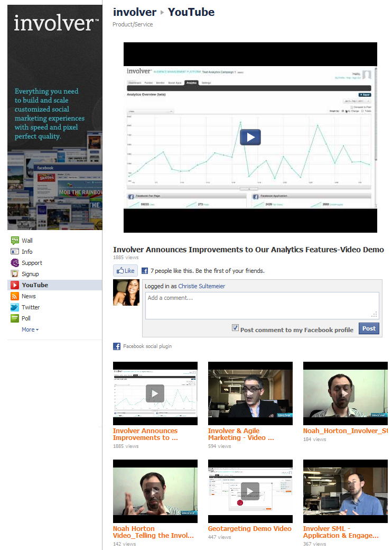392x550 pixels.
Task: Click the '367 views' text
Action: pos(314,544)
